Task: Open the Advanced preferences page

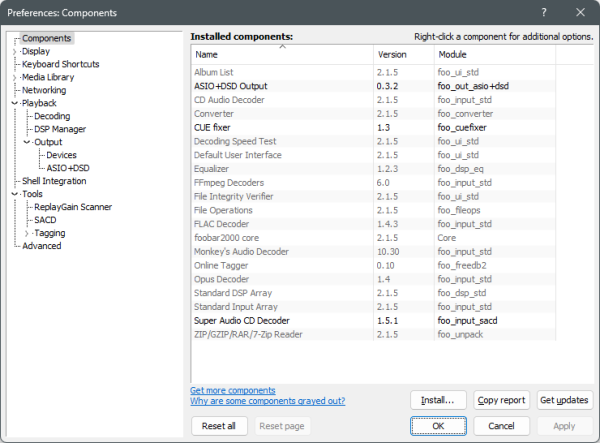Action: coord(42,246)
